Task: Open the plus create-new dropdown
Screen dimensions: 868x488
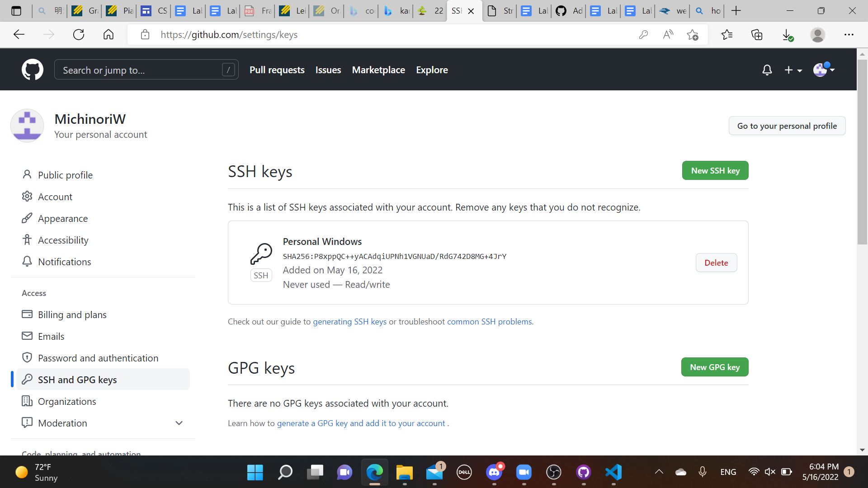Action: pos(793,70)
